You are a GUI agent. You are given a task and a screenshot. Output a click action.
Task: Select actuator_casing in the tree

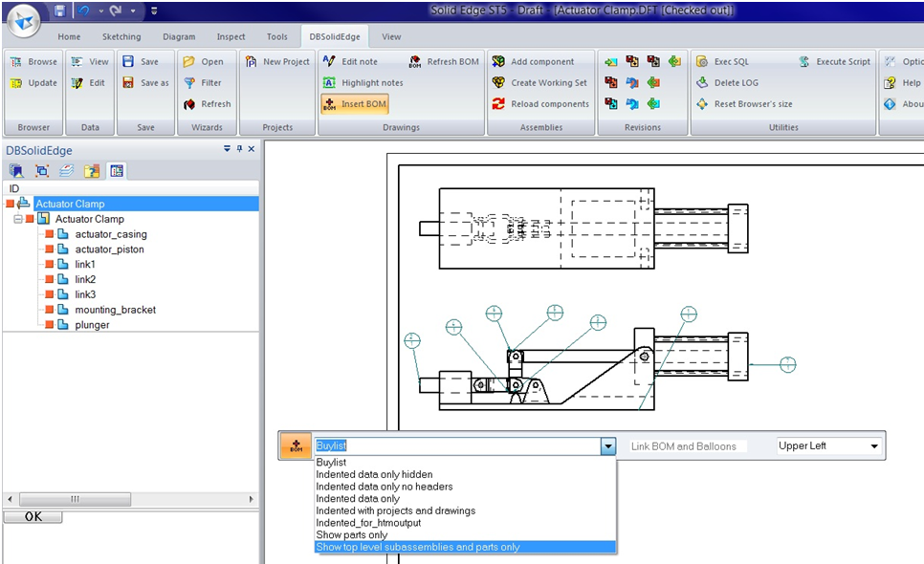click(x=111, y=234)
